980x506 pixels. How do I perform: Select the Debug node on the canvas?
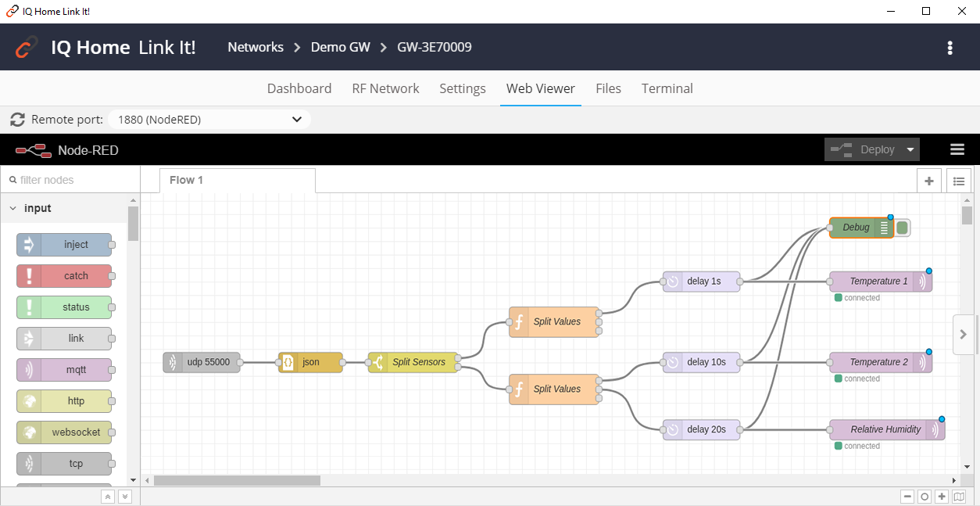(x=860, y=228)
